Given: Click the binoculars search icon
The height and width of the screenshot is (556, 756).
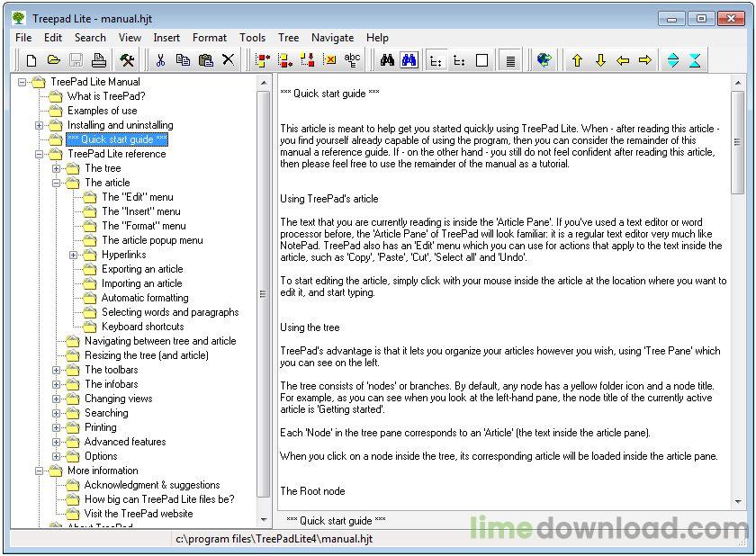Looking at the screenshot, I should (x=387, y=60).
